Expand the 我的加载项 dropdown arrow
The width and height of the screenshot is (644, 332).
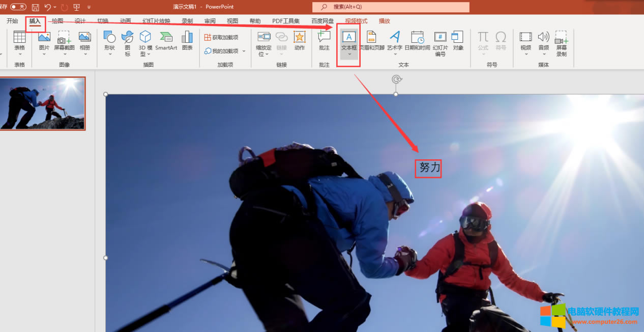tap(244, 51)
